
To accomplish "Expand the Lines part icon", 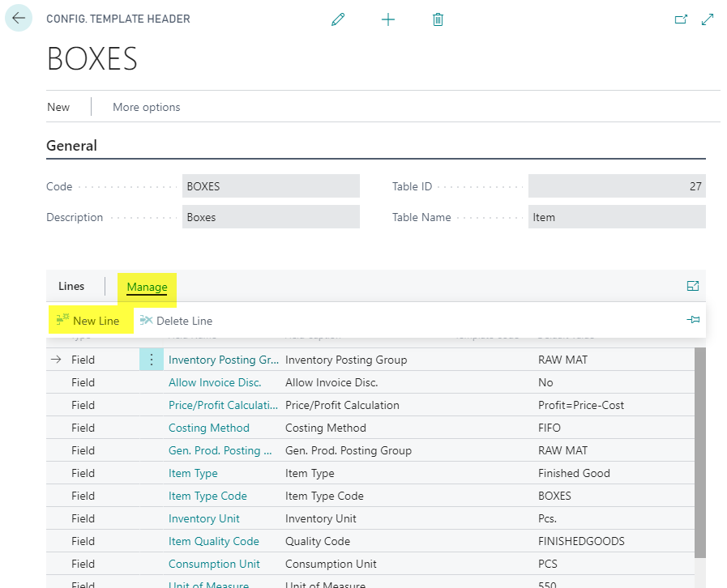I will [x=693, y=286].
